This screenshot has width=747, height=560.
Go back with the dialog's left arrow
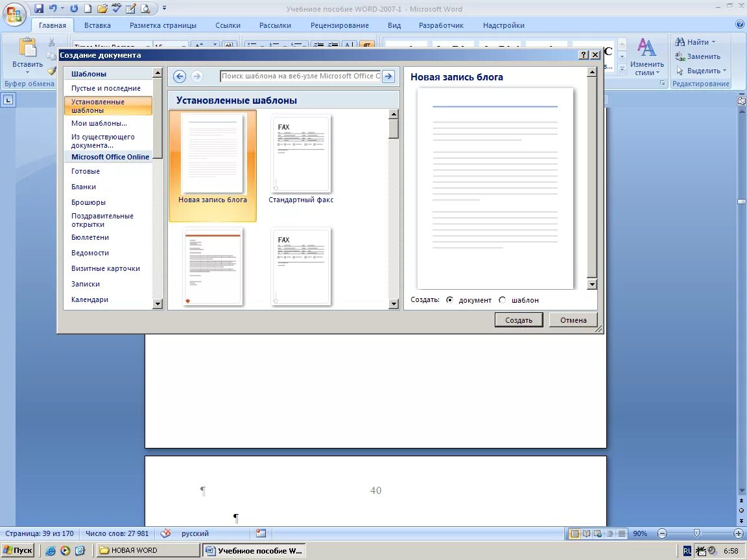(x=180, y=76)
